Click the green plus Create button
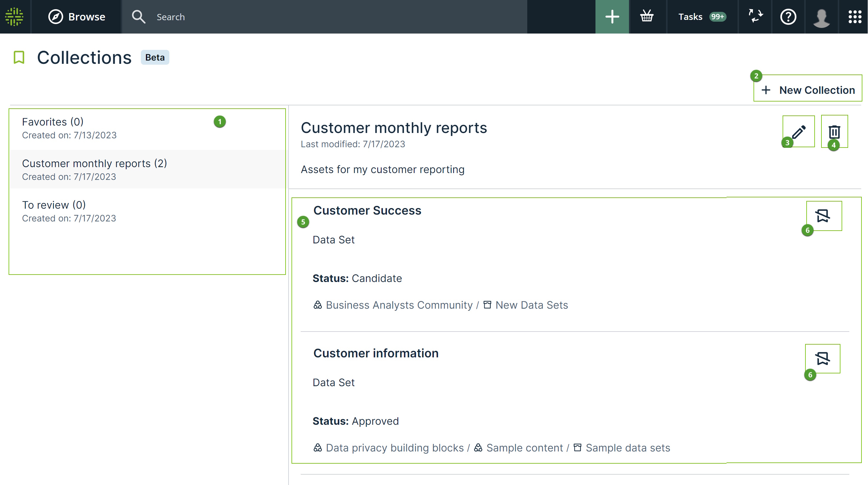868x485 pixels. (612, 17)
